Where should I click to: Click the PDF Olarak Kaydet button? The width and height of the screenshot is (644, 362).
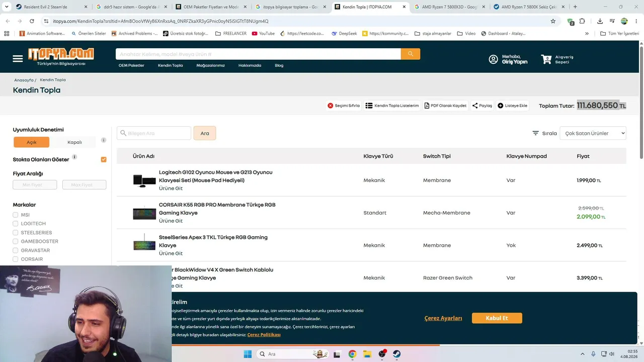tap(445, 106)
